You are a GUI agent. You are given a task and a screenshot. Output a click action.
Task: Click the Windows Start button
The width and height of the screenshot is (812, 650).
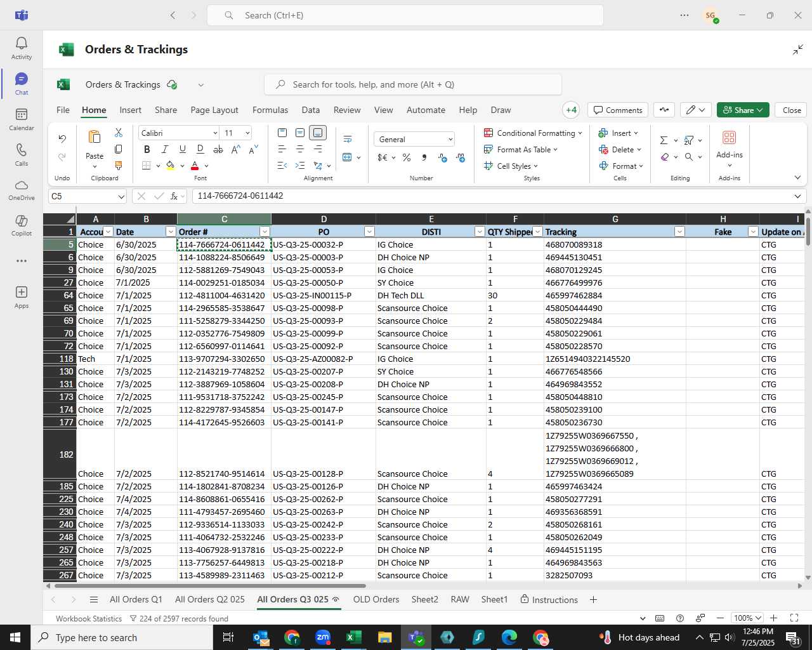point(15,637)
